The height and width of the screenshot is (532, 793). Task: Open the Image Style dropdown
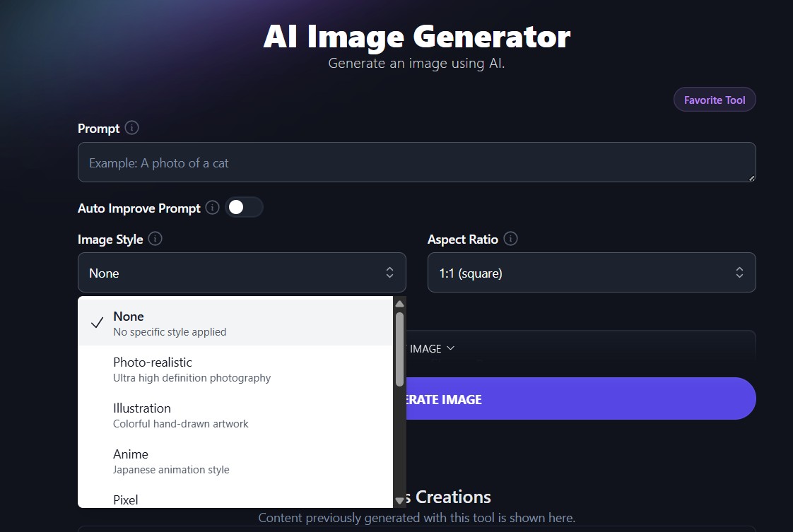click(x=242, y=272)
